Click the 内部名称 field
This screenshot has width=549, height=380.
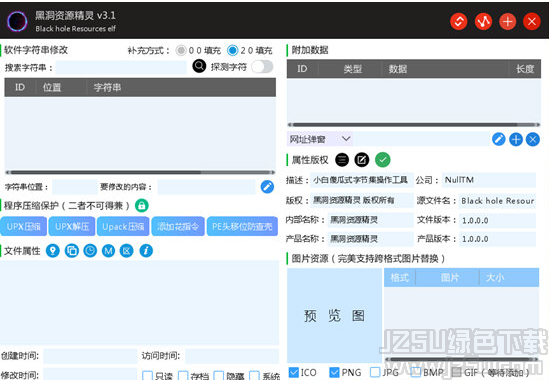coord(370,220)
